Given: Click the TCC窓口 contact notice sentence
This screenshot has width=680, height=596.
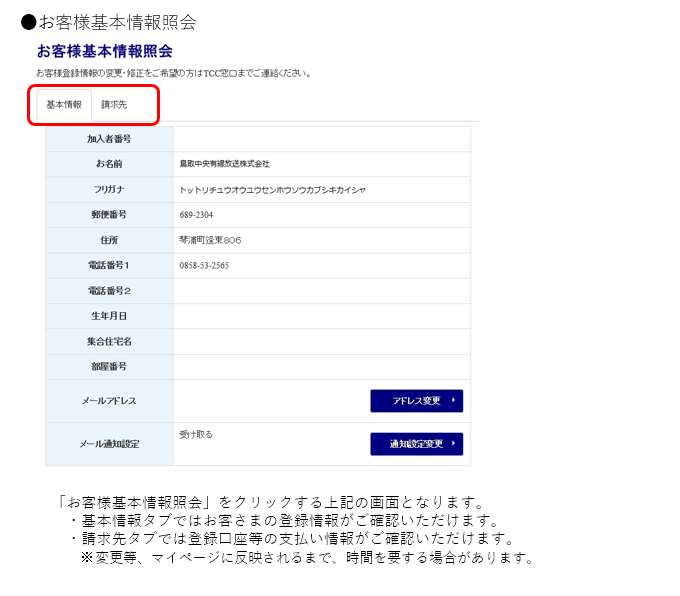Looking at the screenshot, I should [174, 73].
